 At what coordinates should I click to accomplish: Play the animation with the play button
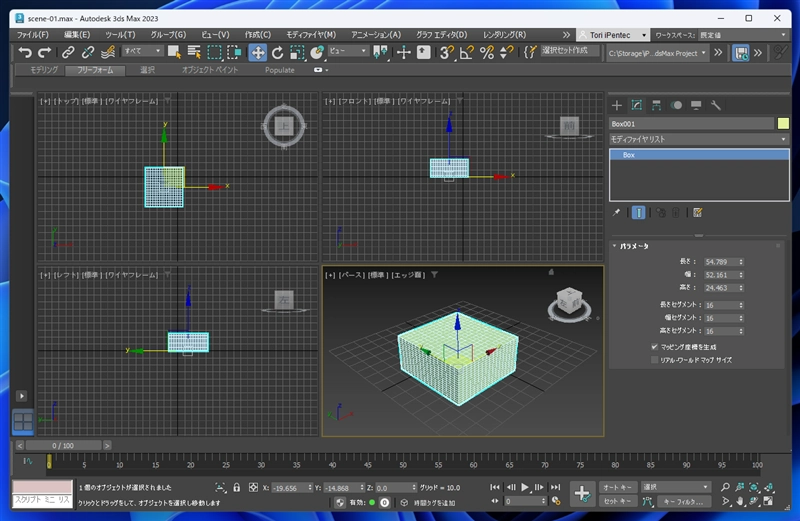(x=524, y=487)
